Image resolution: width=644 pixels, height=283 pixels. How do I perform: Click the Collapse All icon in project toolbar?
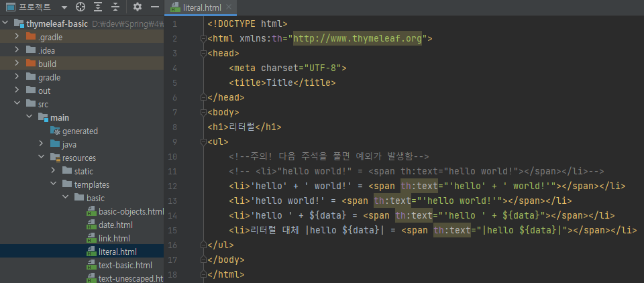click(x=115, y=7)
